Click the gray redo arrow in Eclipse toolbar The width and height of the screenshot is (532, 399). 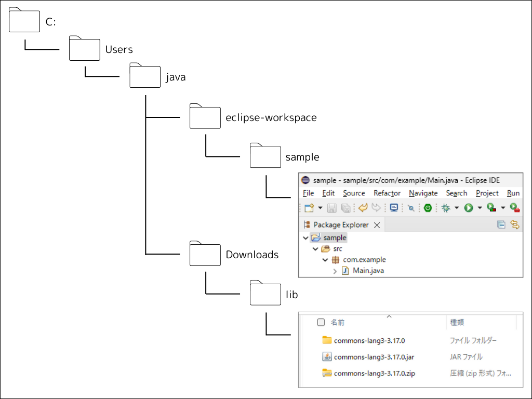[376, 207]
